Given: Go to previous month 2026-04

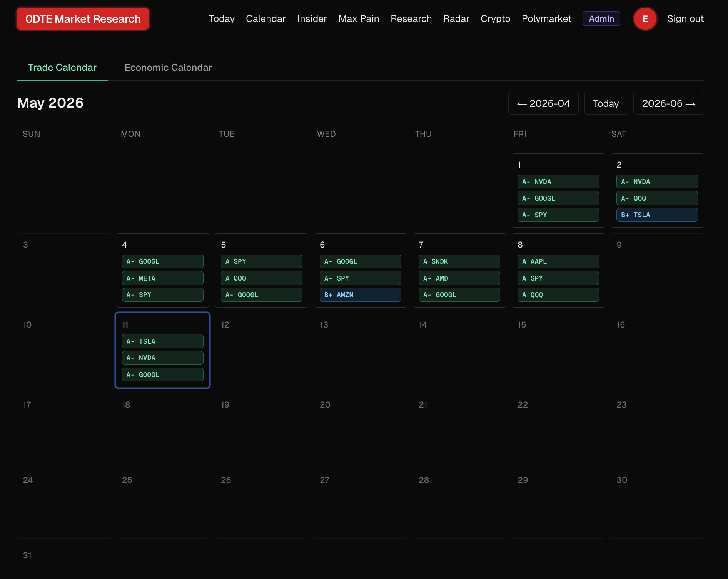Looking at the screenshot, I should 543,103.
